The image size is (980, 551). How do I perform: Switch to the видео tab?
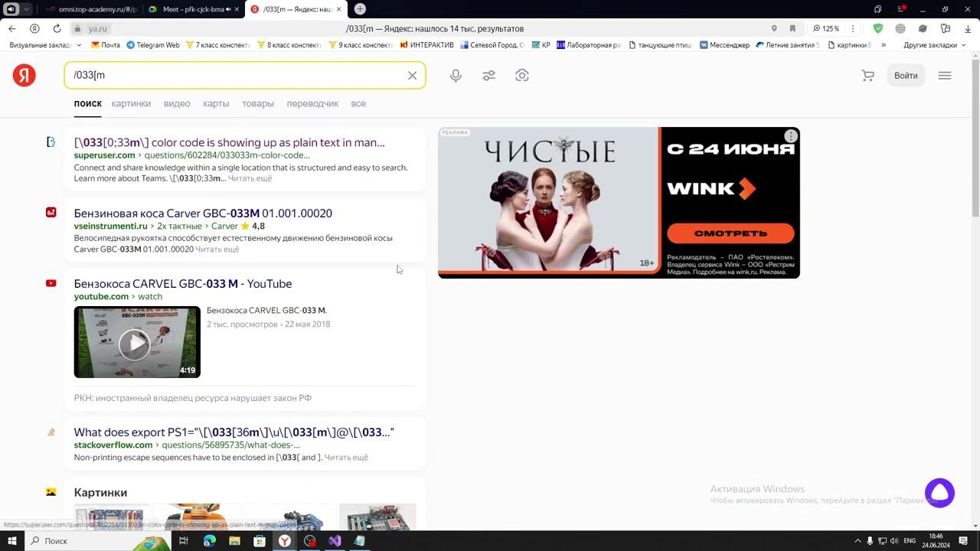coord(177,103)
